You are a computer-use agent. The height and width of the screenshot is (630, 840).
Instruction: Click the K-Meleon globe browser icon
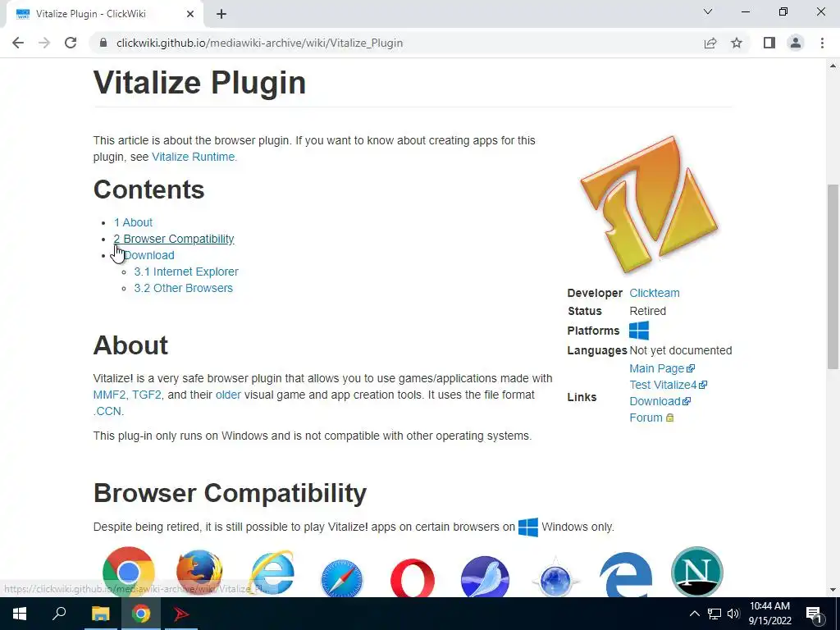coord(555,578)
